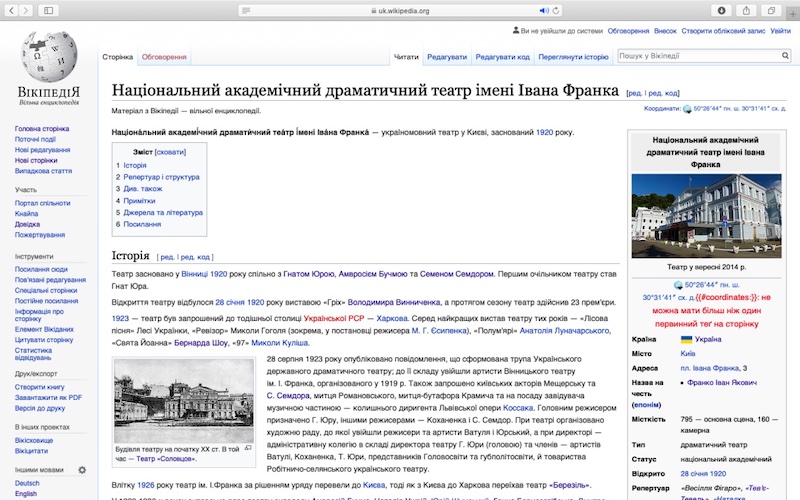This screenshot has width=800, height=500.
Task: Hide the table of contents via сховати
Action: 170,152
